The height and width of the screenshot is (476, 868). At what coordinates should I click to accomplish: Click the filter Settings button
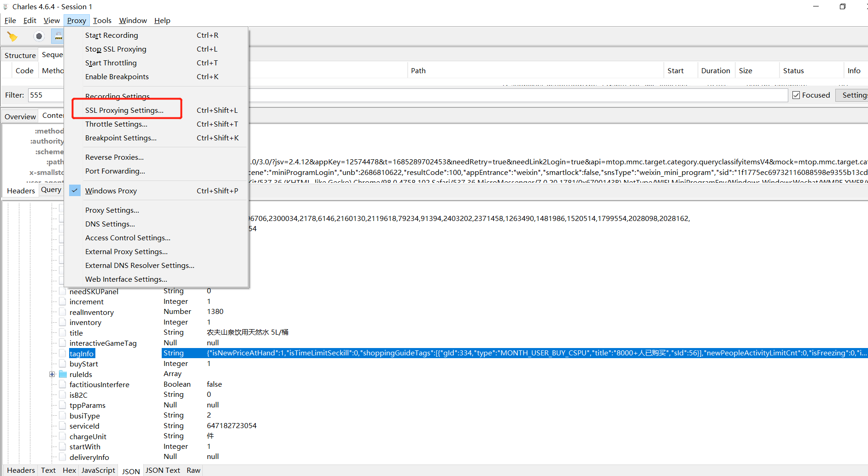(x=854, y=95)
